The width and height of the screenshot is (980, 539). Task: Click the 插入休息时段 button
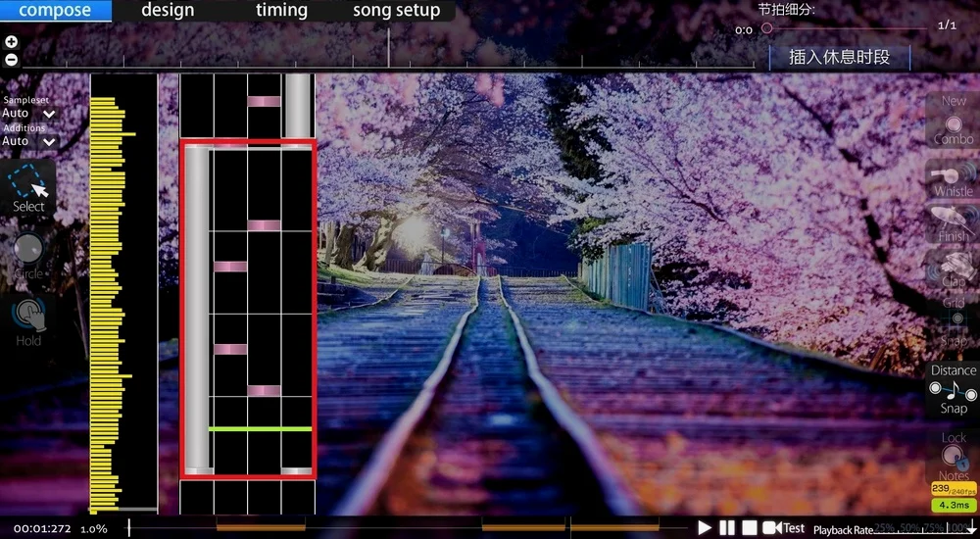coord(840,58)
